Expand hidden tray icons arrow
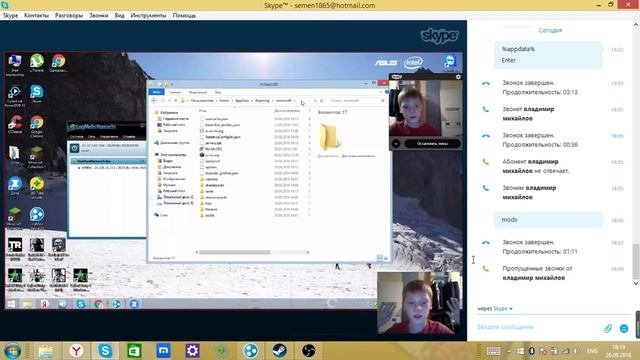This screenshot has width=640, height=360. (509, 351)
